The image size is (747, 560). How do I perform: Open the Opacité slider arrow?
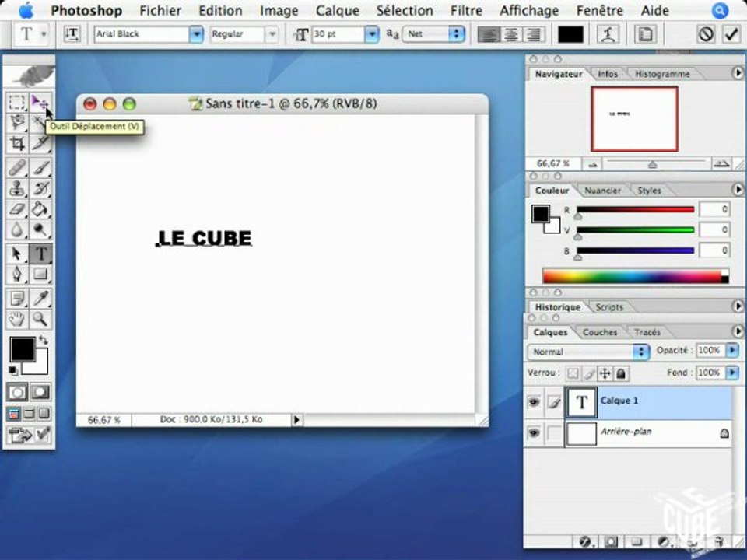(732, 351)
